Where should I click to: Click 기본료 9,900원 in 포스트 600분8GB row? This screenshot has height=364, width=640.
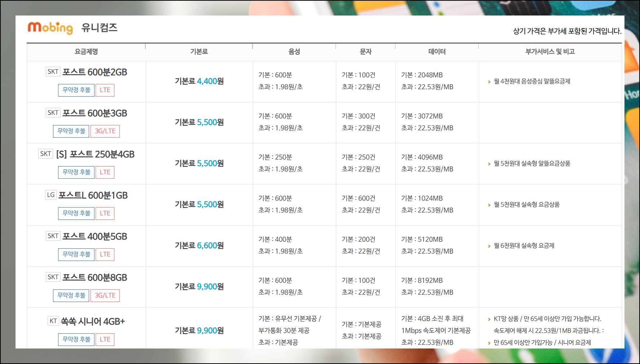tap(199, 287)
